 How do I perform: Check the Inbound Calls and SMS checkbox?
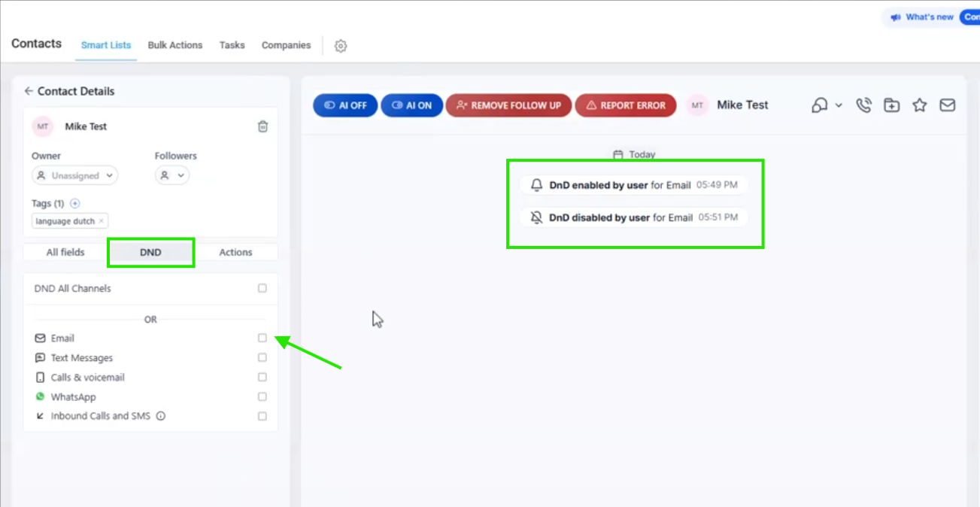tap(262, 416)
